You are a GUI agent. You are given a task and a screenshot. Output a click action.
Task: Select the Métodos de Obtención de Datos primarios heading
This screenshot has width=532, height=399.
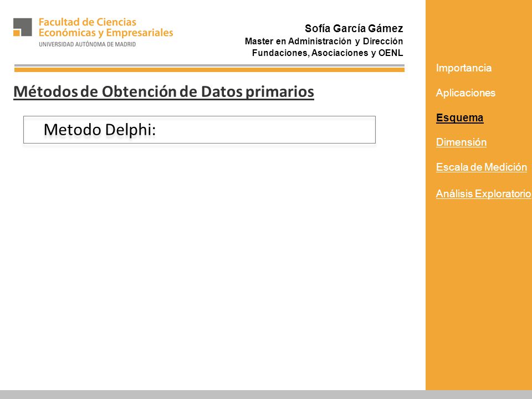(163, 91)
